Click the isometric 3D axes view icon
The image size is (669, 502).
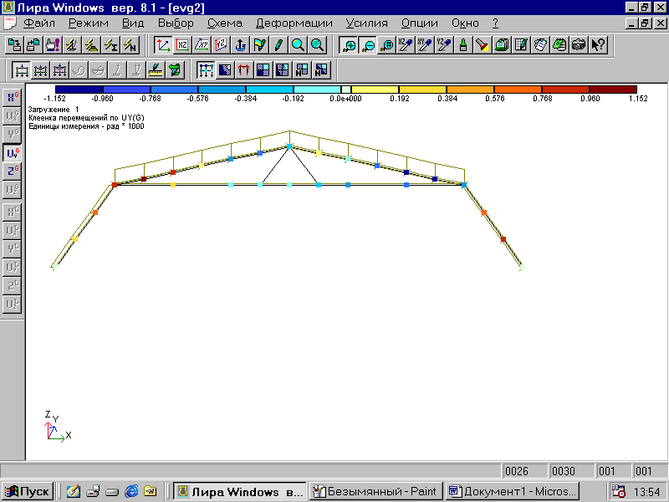pyautogui.click(x=163, y=45)
